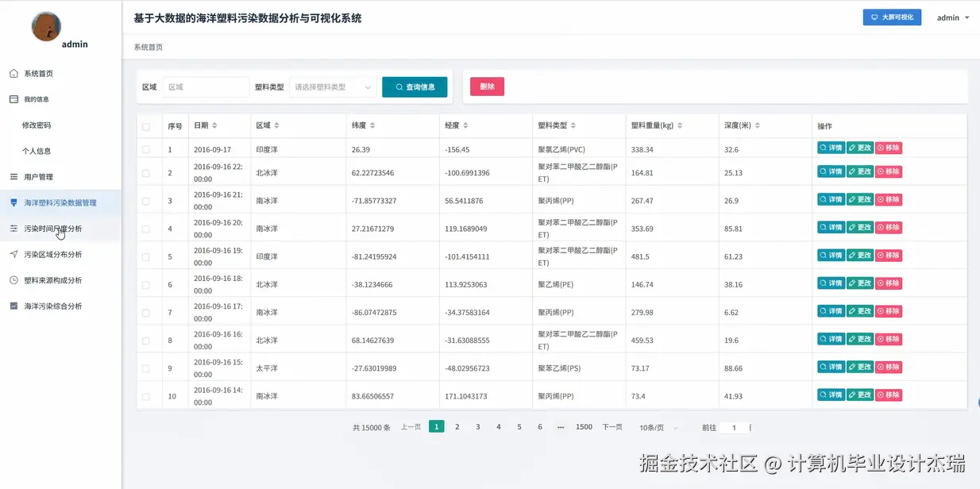Click the 查询信息 search button
This screenshot has width=980, height=489.
pyautogui.click(x=415, y=87)
